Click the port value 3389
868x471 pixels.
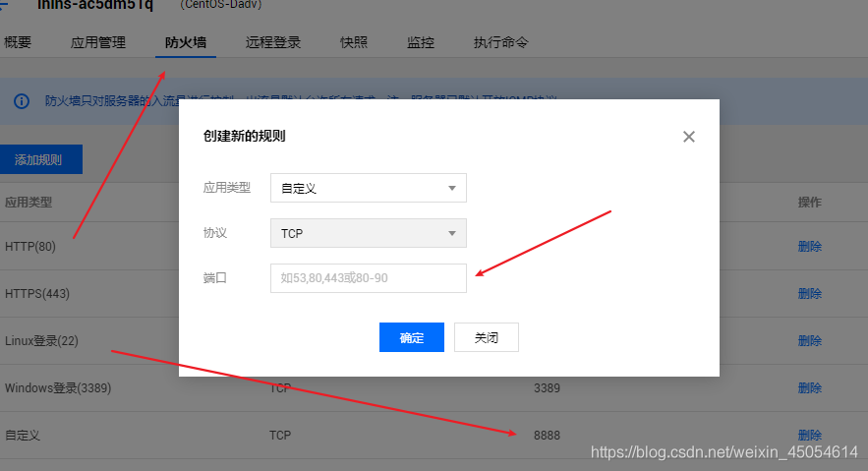click(547, 388)
